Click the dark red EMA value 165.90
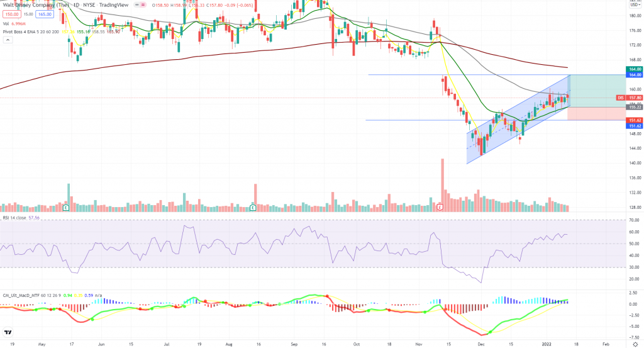Image resolution: width=644 pixels, height=348 pixels. coord(113,31)
